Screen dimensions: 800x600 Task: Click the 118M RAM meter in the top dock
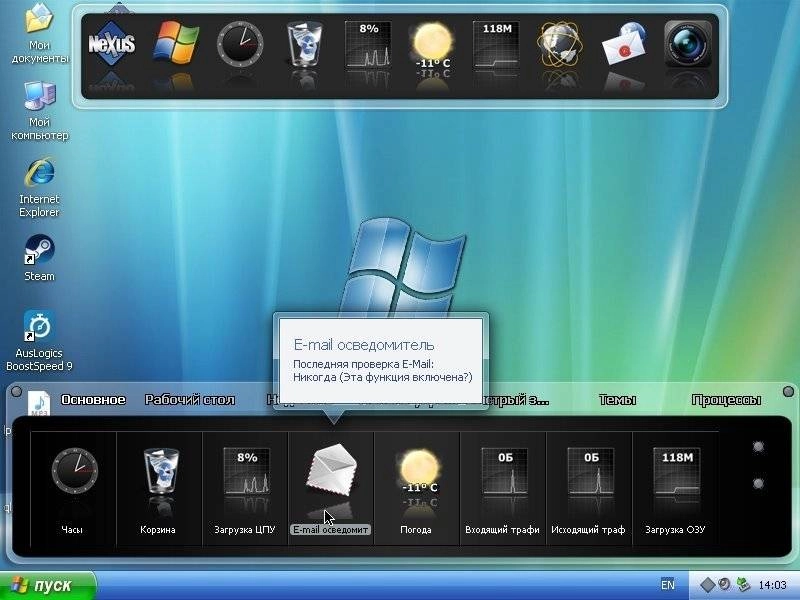pyautogui.click(x=496, y=44)
